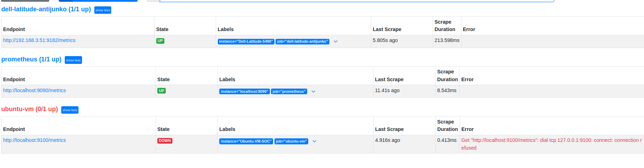Expand labels chevron for localhost:9090 target

point(313,92)
